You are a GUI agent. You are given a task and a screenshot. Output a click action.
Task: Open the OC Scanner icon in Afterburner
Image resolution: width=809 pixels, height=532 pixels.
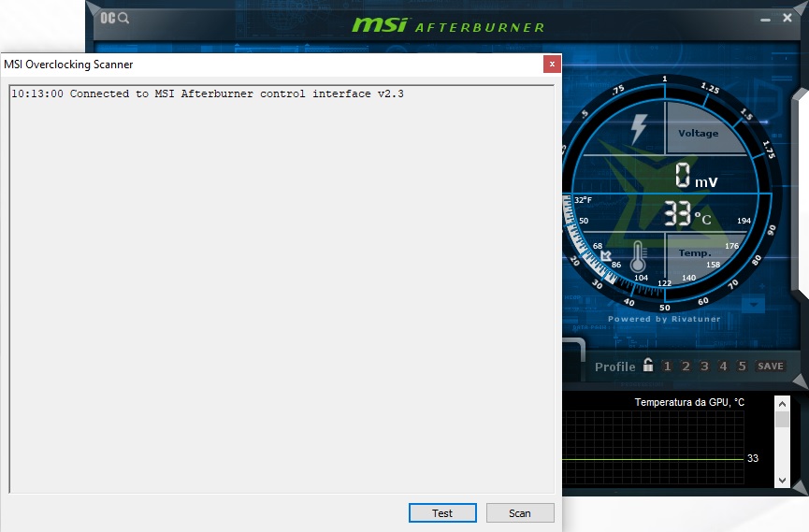[114, 18]
